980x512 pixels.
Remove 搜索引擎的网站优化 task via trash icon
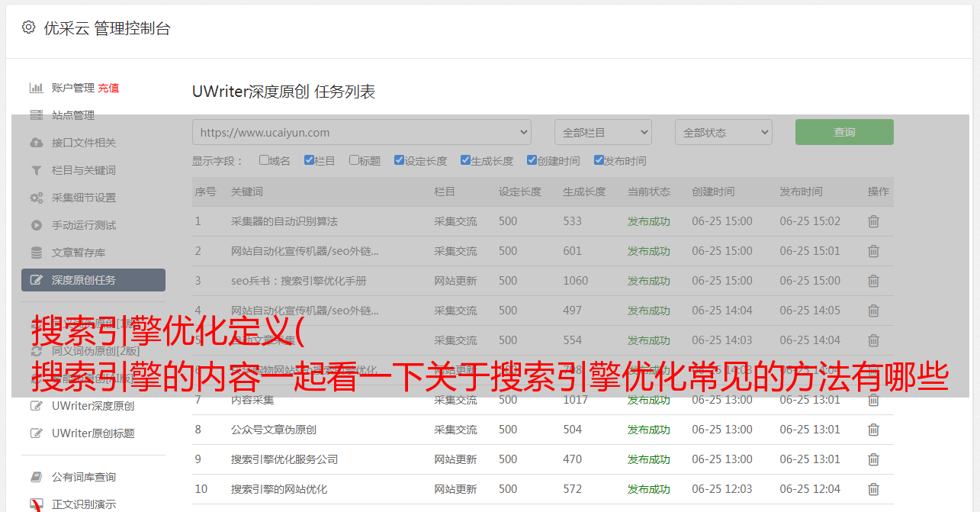pyautogui.click(x=873, y=489)
